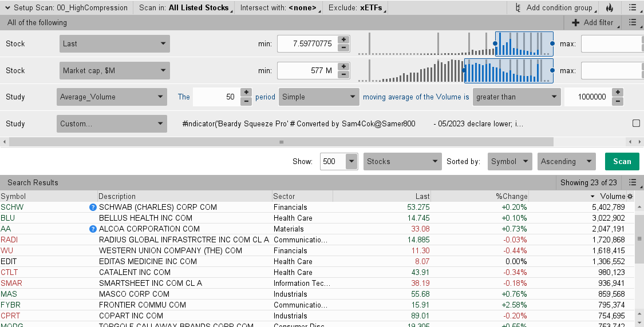Sort results by the Volume column header
644x327 pixels.
577,196
